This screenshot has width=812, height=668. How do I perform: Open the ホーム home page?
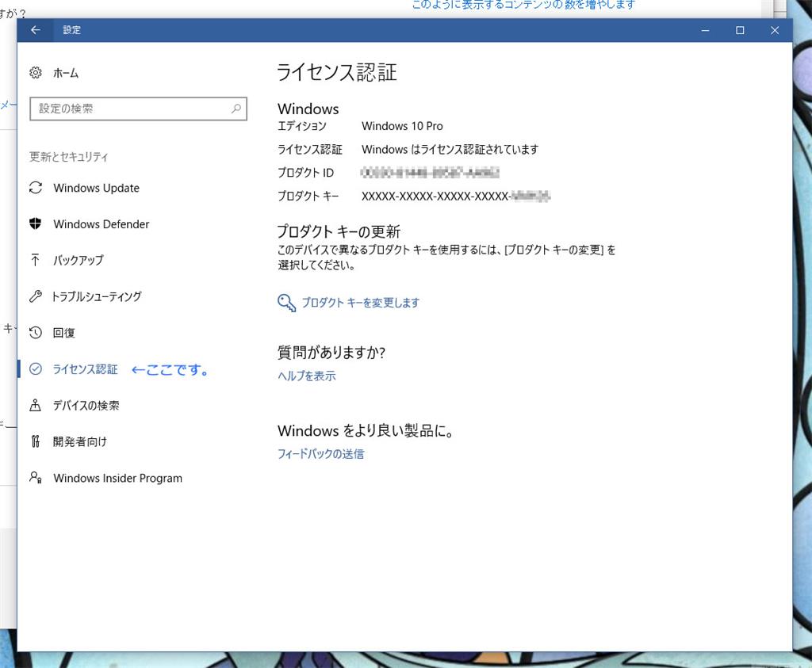(65, 73)
